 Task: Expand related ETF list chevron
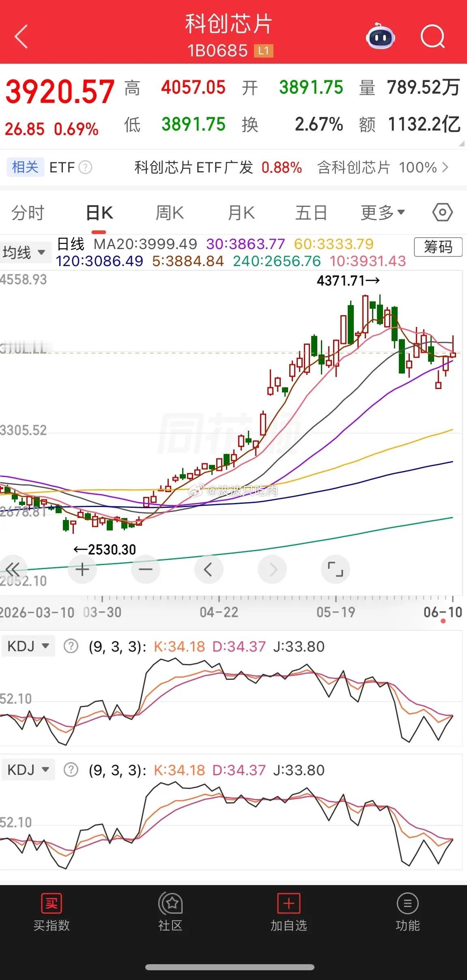[x=445, y=167]
